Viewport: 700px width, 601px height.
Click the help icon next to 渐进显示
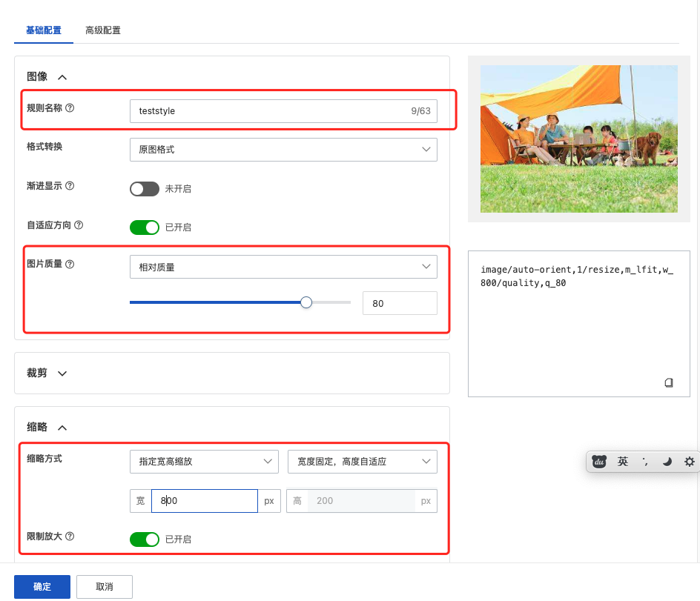(70, 186)
